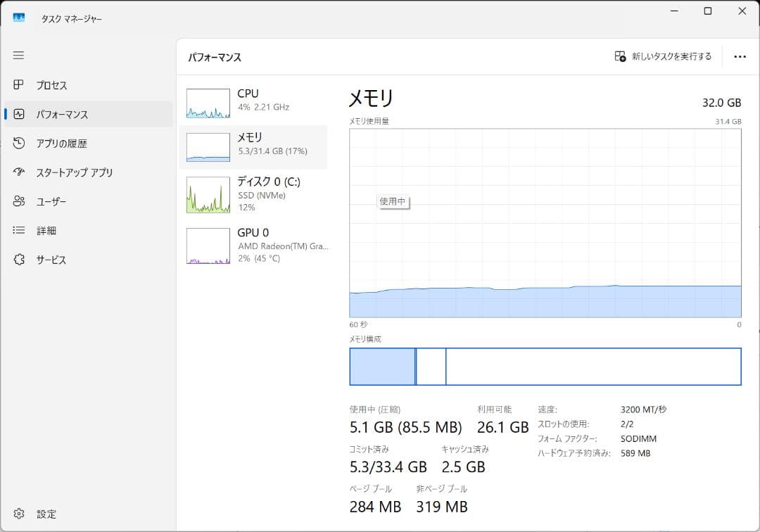This screenshot has height=532, width=760.
Task: Click the スタートアップ アプリ icon
Action: pyautogui.click(x=19, y=172)
